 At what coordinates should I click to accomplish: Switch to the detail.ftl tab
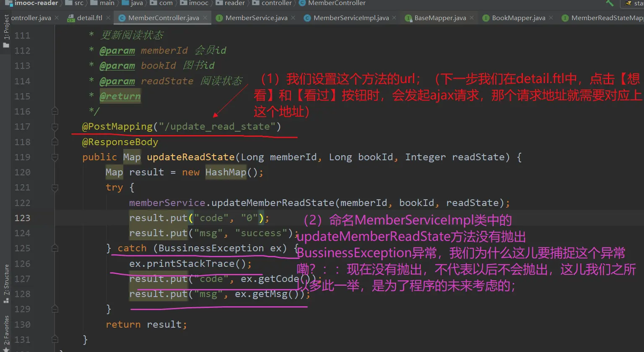click(89, 18)
